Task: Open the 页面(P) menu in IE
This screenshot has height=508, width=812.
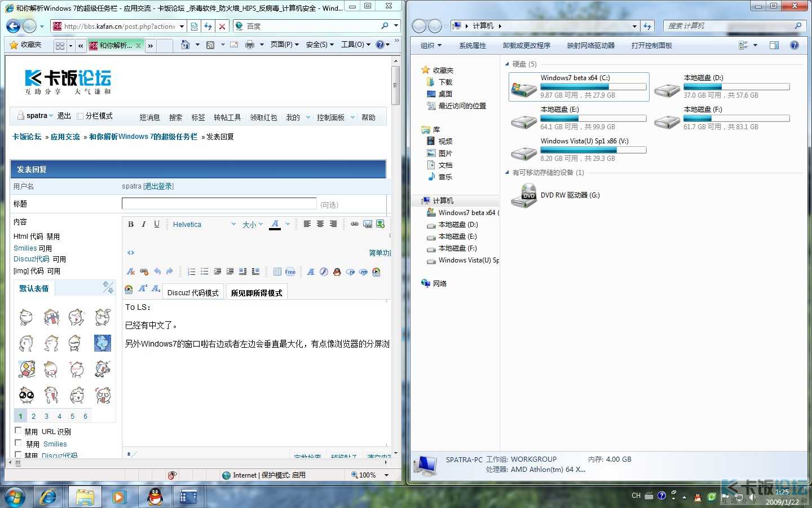Action: coord(284,45)
